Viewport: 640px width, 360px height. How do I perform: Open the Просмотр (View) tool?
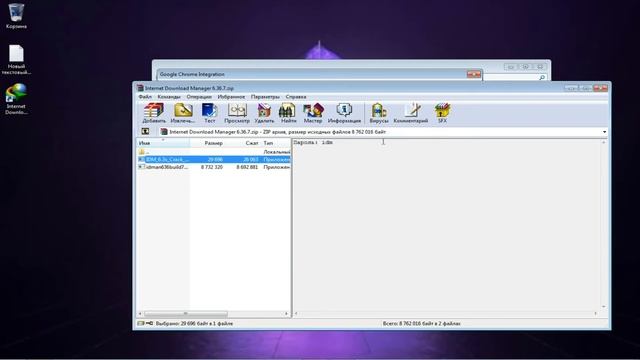[237, 113]
